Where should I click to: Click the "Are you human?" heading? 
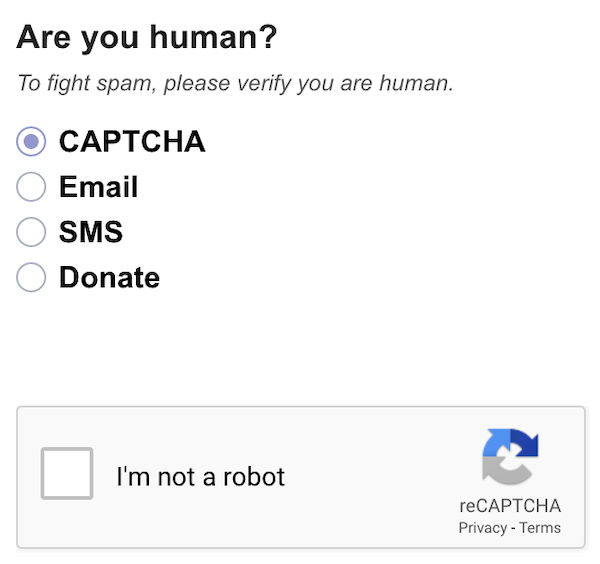(x=147, y=38)
